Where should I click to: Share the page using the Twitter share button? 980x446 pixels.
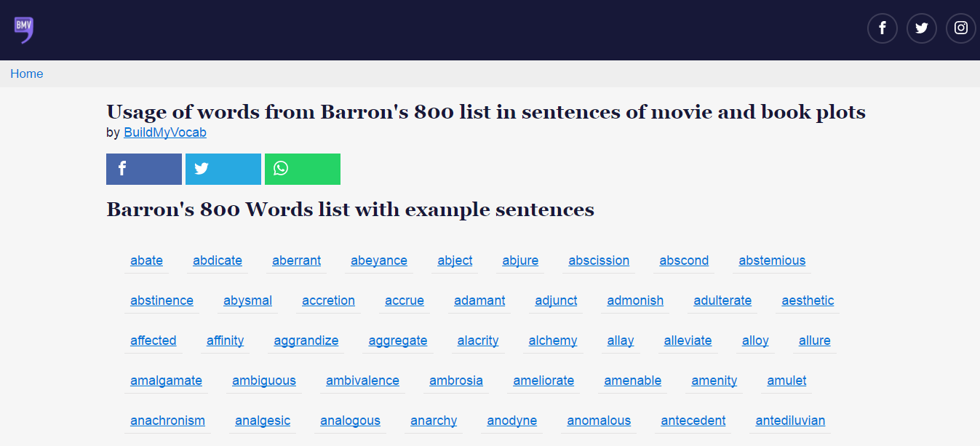click(x=223, y=169)
